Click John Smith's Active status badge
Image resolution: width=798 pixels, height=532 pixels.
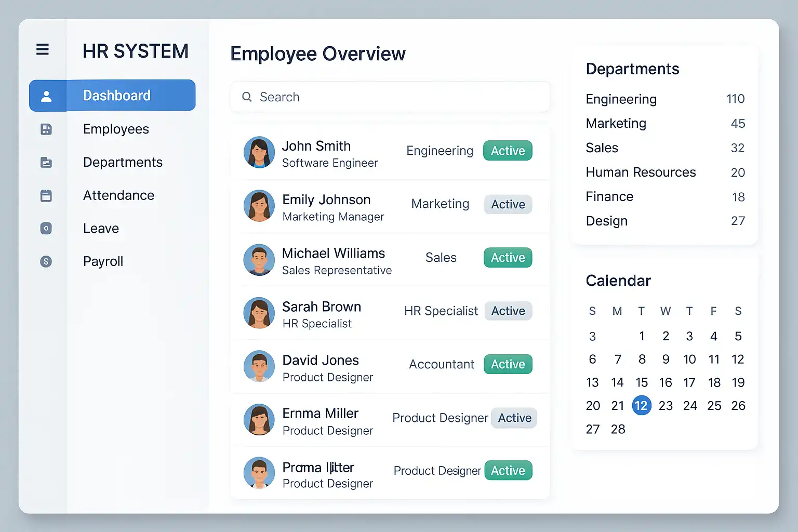(508, 151)
